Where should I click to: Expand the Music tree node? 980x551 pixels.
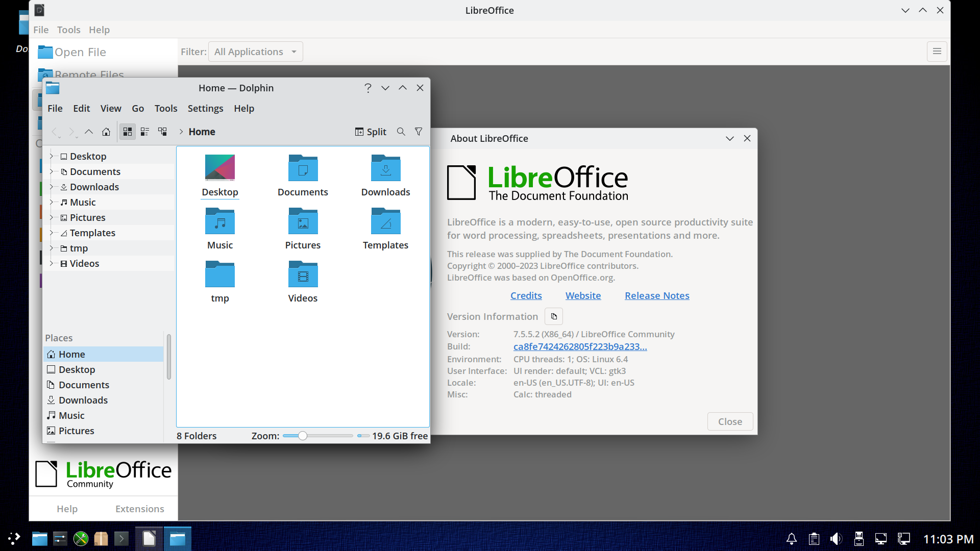(x=51, y=202)
